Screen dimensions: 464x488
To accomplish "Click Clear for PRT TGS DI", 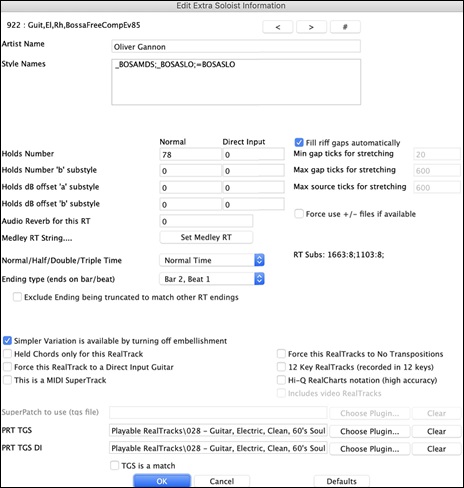I will (x=436, y=449).
